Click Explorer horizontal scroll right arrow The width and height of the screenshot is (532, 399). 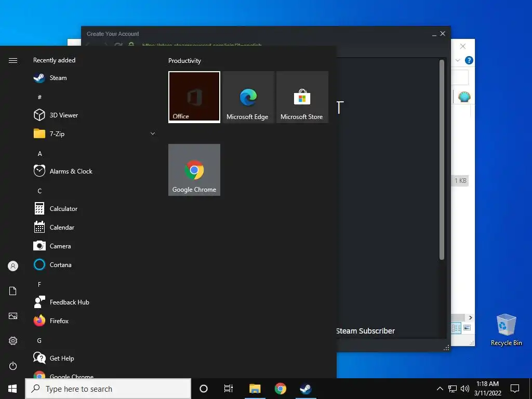tap(470, 317)
